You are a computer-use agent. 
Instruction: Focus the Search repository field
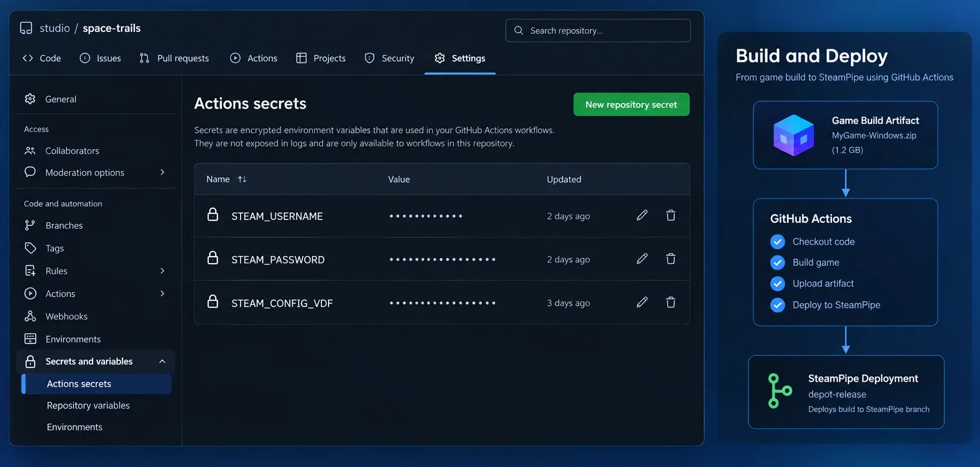pyautogui.click(x=598, y=31)
